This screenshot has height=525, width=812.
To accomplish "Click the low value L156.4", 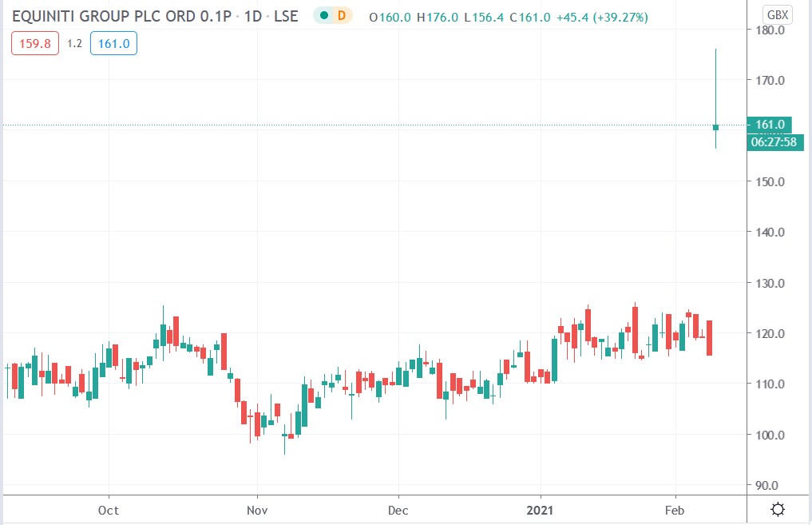I will click(484, 18).
